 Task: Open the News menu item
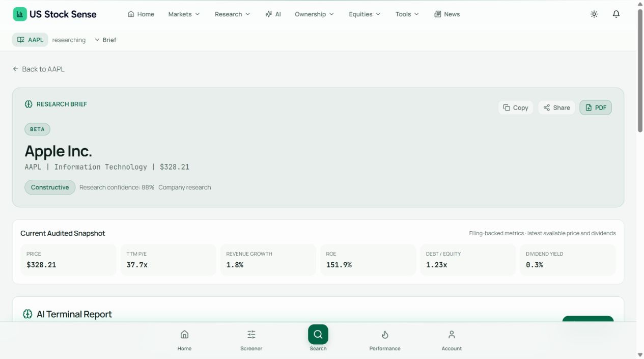point(447,14)
